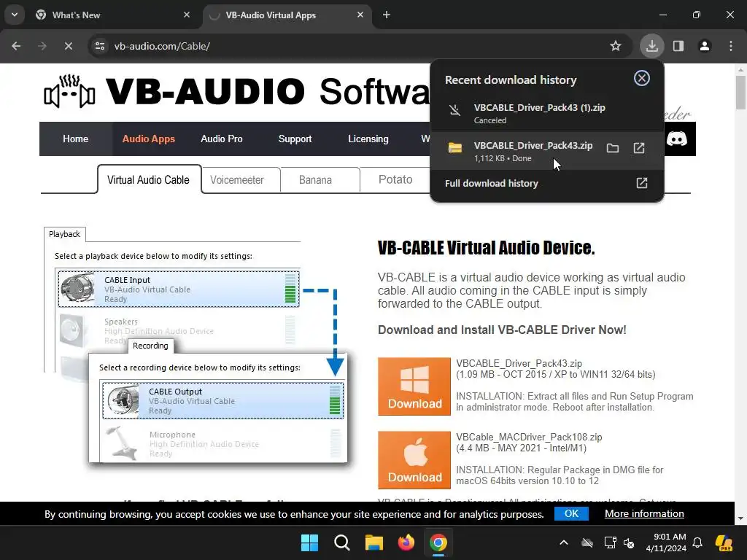
Task: Open the tab search dropdown arrow
Action: (15, 15)
